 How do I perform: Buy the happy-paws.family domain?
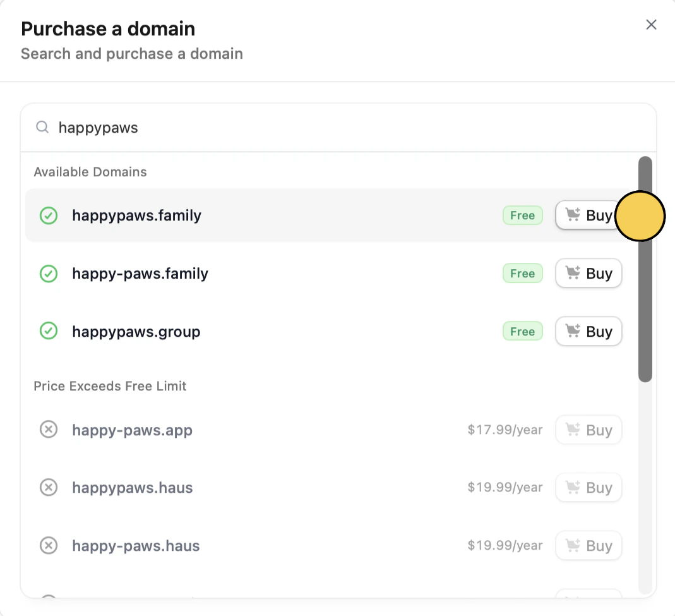(588, 273)
